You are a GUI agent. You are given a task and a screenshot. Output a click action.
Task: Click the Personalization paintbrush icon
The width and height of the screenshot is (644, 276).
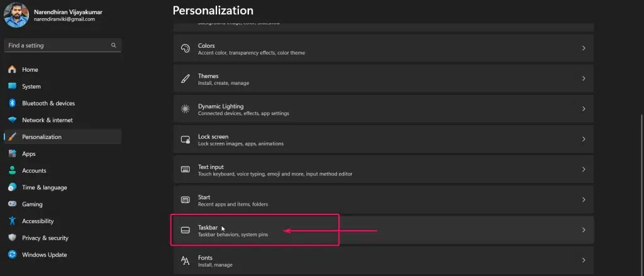pos(13,137)
